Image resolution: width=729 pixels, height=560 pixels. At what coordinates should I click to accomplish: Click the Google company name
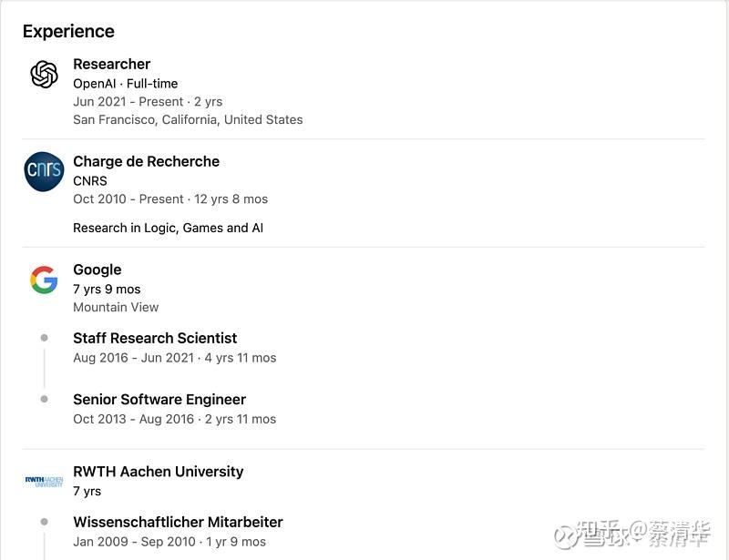98,270
